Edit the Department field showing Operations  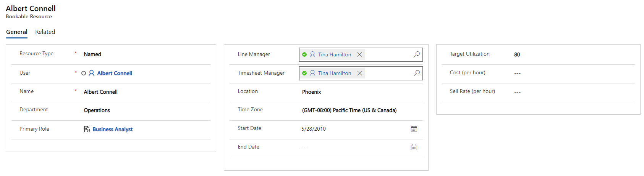[x=145, y=110]
